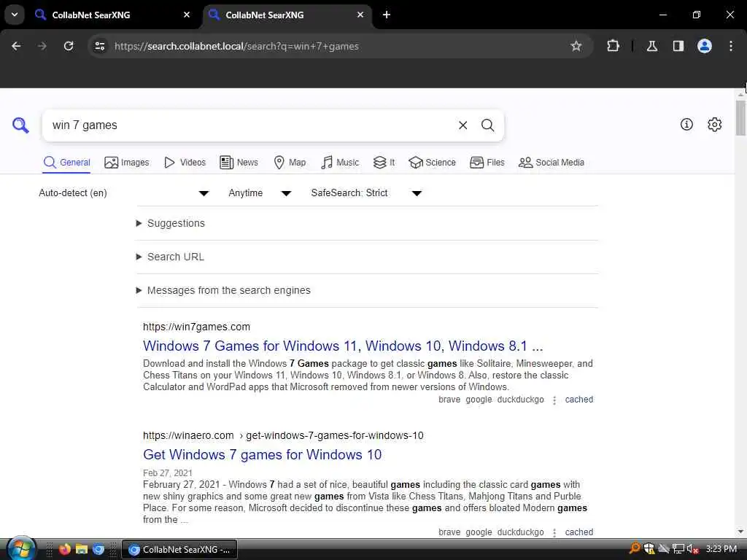747x560 pixels.
Task: Switch to the Social Media category
Action: 551,163
